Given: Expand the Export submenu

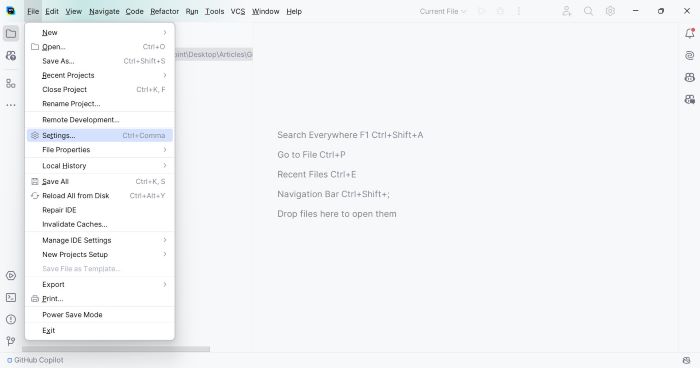Looking at the screenshot, I should tap(100, 284).
